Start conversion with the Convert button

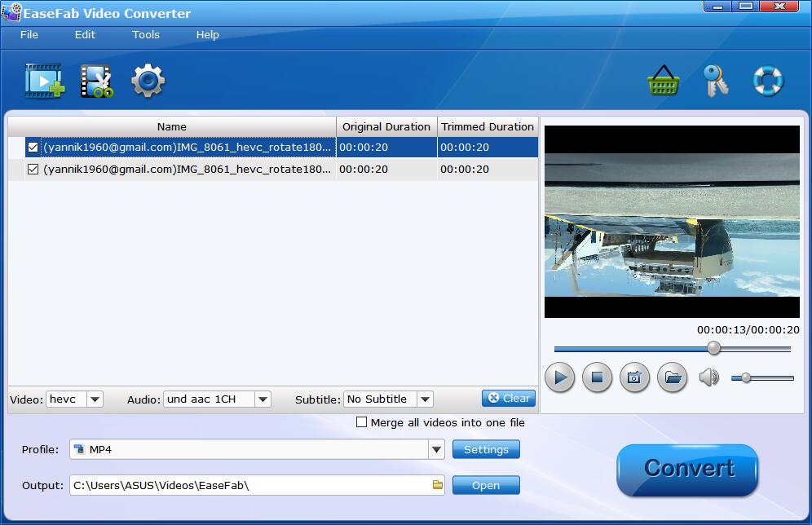(688, 469)
